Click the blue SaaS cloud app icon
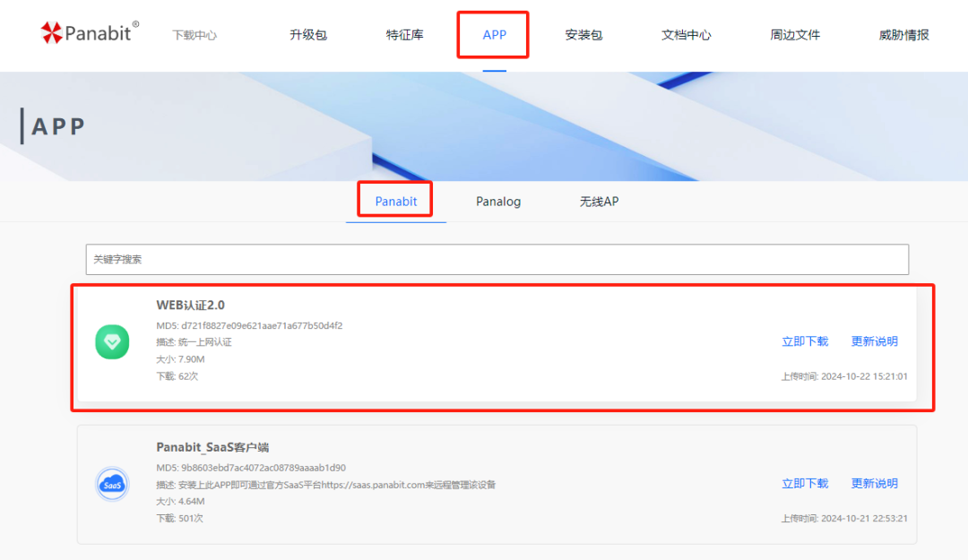 [112, 484]
